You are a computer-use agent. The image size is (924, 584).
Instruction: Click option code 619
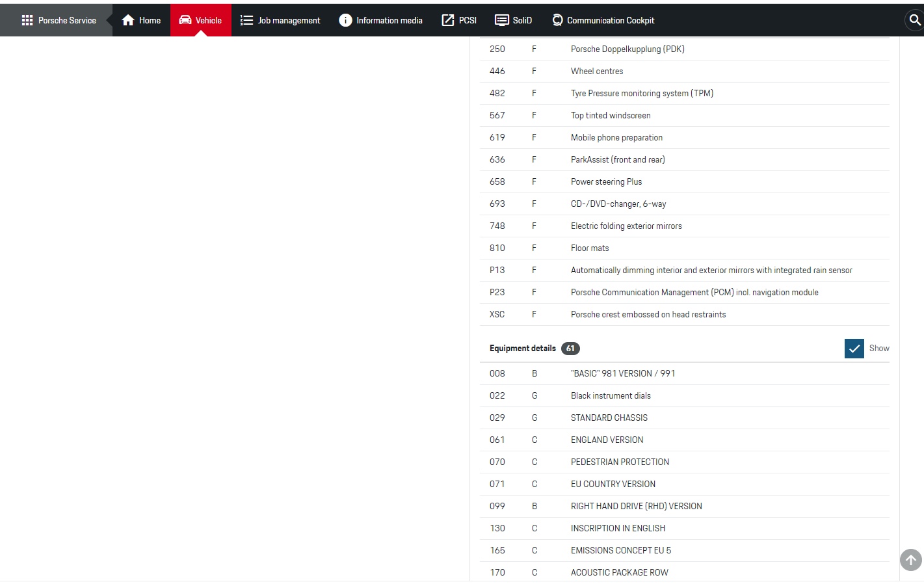pos(497,137)
